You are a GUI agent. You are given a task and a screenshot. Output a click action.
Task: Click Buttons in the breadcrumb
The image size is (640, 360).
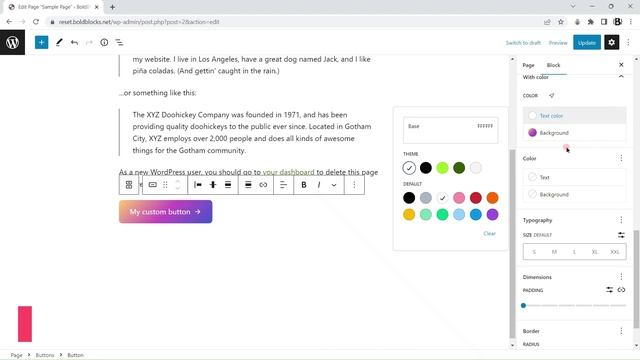click(45, 355)
